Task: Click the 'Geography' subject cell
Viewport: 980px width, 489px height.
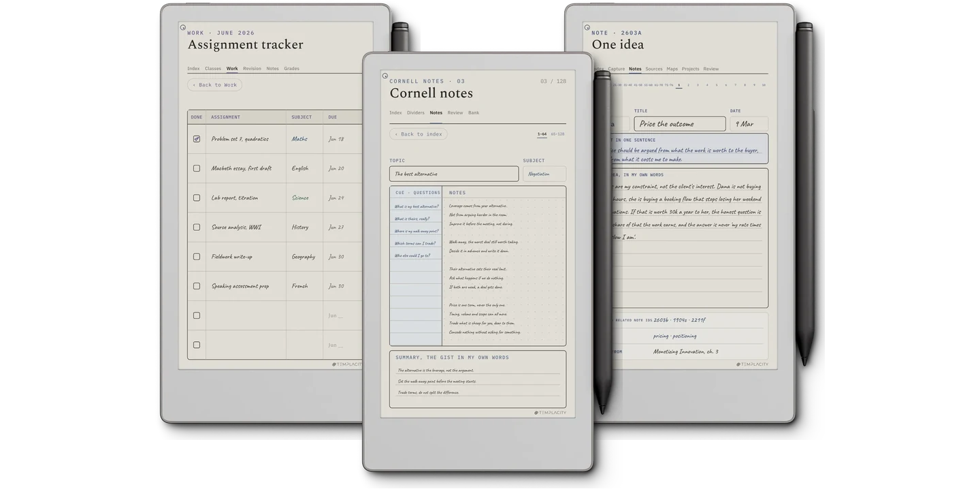Action: [304, 257]
